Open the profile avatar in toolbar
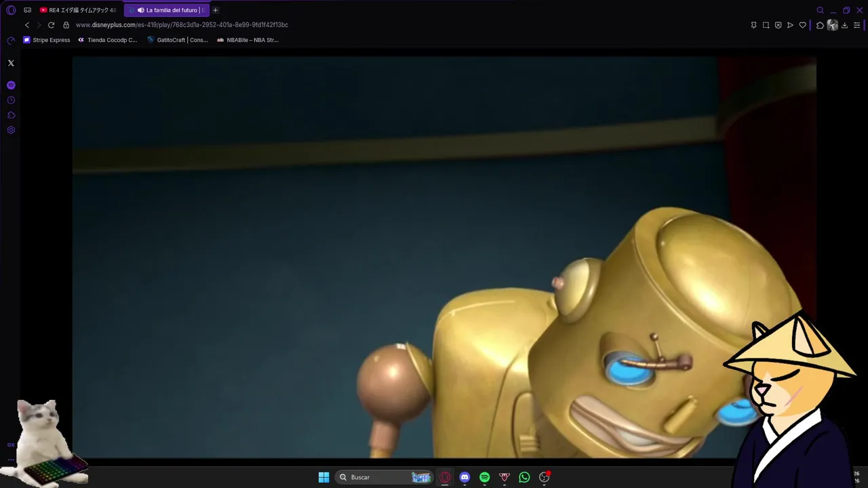This screenshot has height=488, width=868. coord(832,25)
